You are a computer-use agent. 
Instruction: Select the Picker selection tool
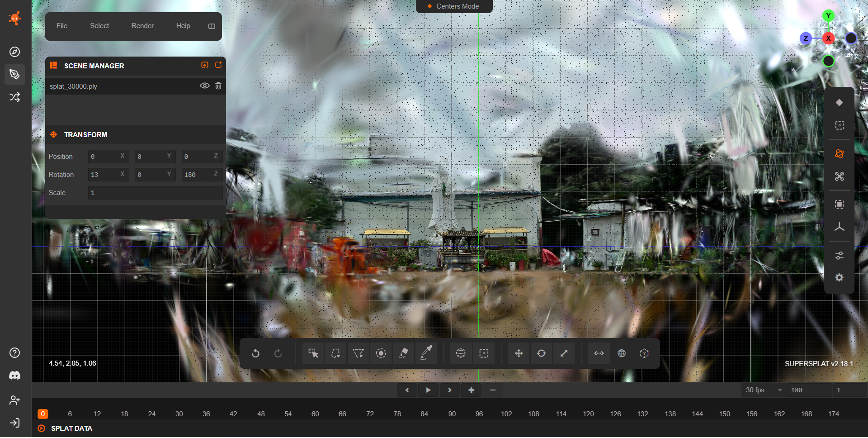point(313,353)
